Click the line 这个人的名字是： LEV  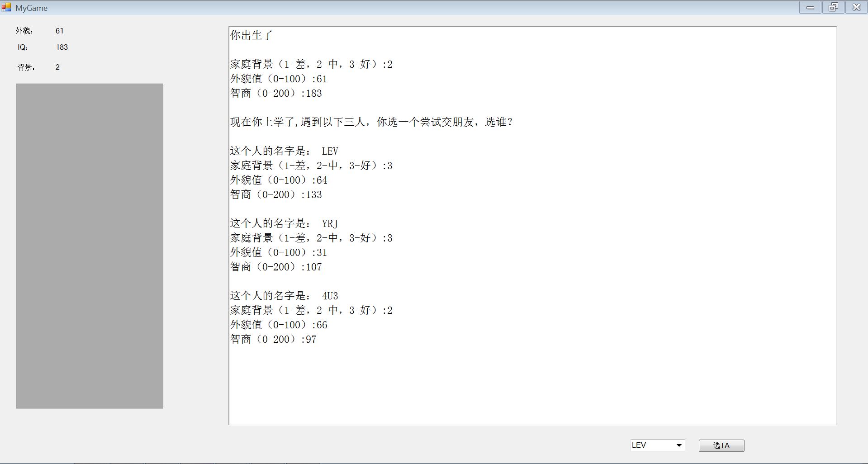[x=284, y=151]
